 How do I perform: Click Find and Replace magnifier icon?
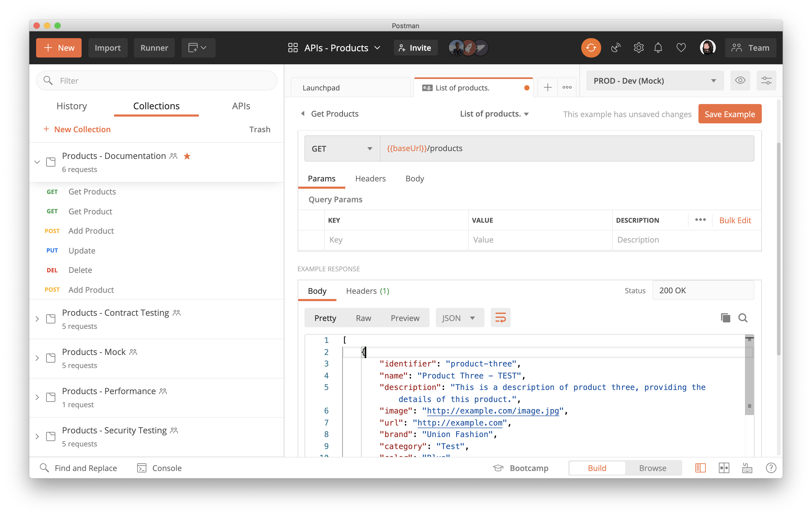pyautogui.click(x=44, y=468)
